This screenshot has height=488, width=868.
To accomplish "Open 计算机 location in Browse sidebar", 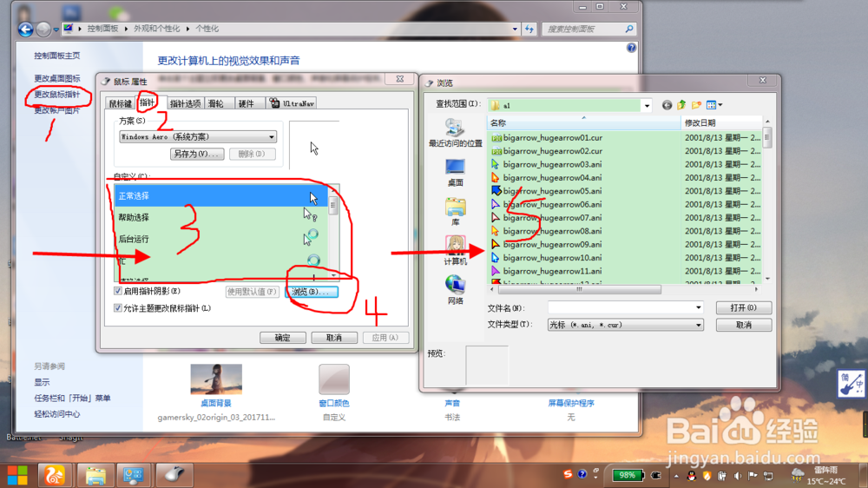I will click(x=455, y=250).
